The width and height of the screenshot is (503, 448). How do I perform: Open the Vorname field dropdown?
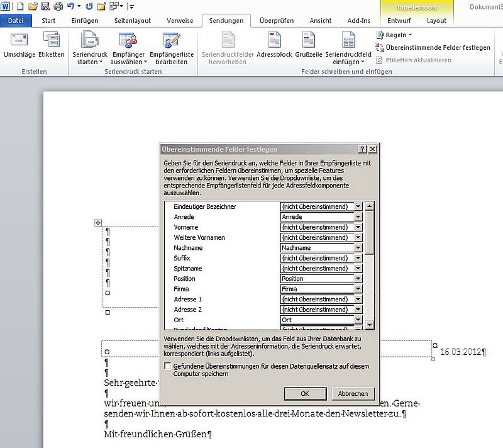click(x=358, y=227)
